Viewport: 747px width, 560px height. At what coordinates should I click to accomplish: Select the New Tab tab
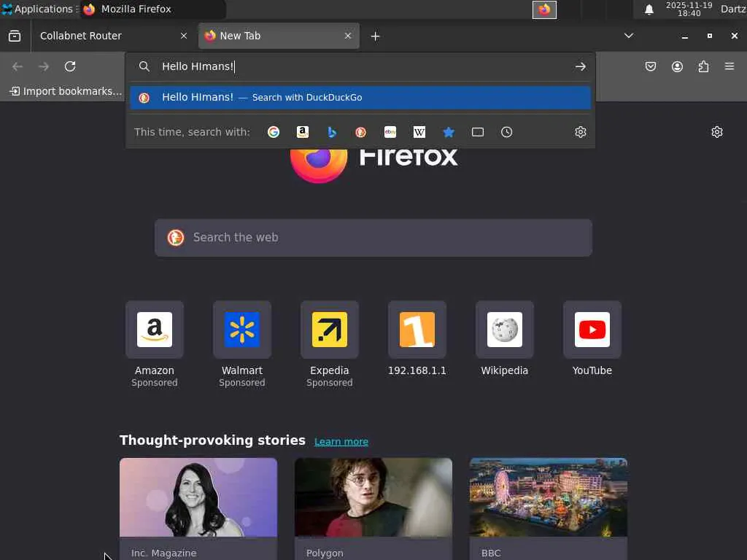(279, 36)
